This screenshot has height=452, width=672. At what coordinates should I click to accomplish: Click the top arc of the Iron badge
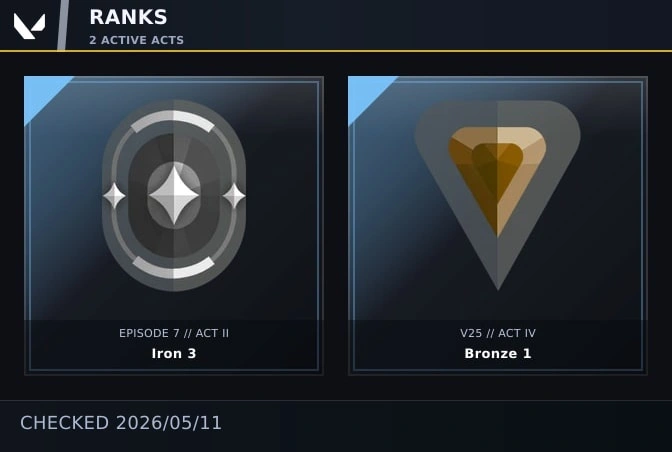[x=173, y=120]
